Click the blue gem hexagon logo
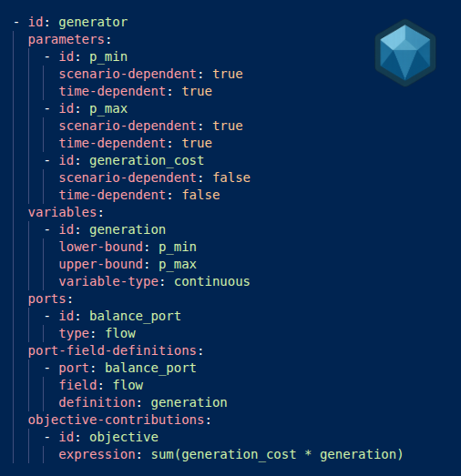Viewport: 461px width, 476px height. (405, 53)
